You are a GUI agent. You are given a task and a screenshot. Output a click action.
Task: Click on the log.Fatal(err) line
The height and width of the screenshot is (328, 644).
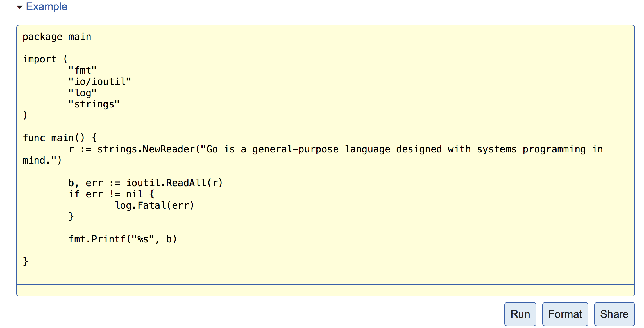pos(155,205)
